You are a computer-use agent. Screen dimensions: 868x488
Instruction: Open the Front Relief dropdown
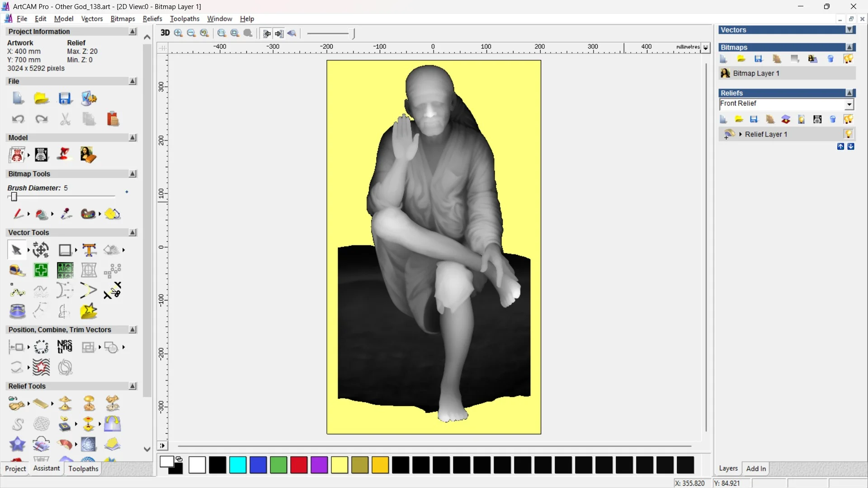849,104
